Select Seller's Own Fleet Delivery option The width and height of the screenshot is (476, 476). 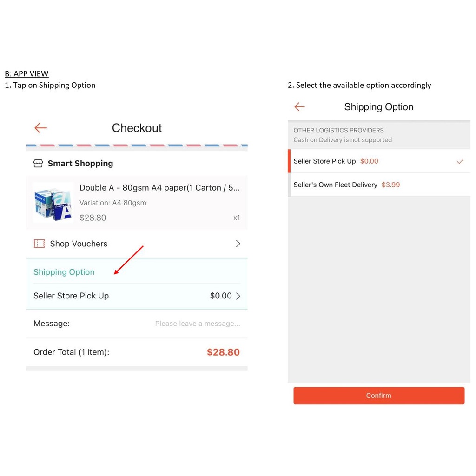tap(336, 185)
